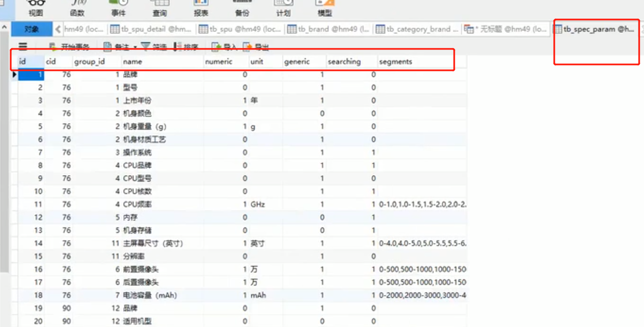Image resolution: width=644 pixels, height=327 pixels.
Task: Select the name cell 机身颜色
Action: (x=163, y=113)
